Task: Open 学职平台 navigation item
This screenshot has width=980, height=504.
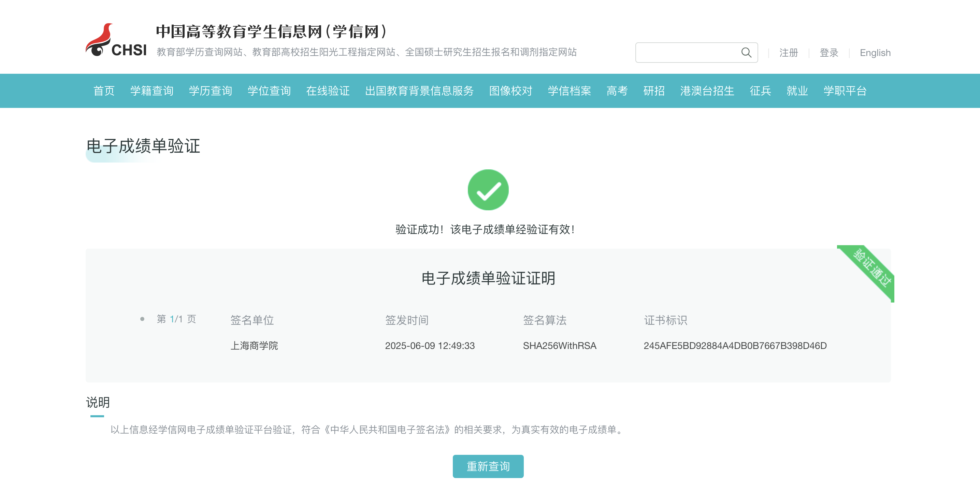Action: [845, 90]
